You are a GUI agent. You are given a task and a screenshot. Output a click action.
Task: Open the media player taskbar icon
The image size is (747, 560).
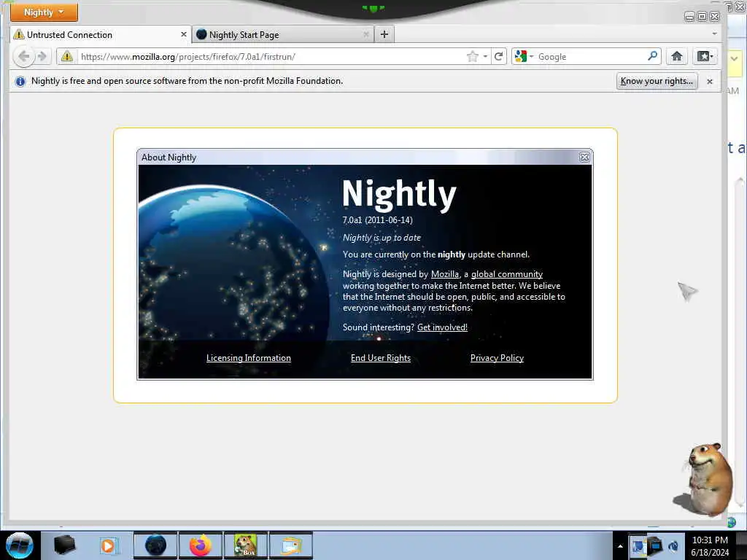click(x=108, y=545)
